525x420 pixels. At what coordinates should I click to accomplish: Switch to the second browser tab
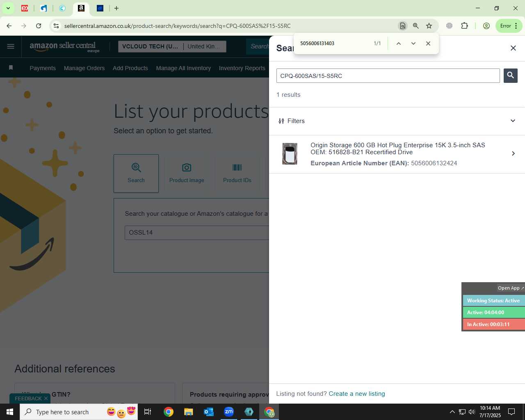click(43, 8)
